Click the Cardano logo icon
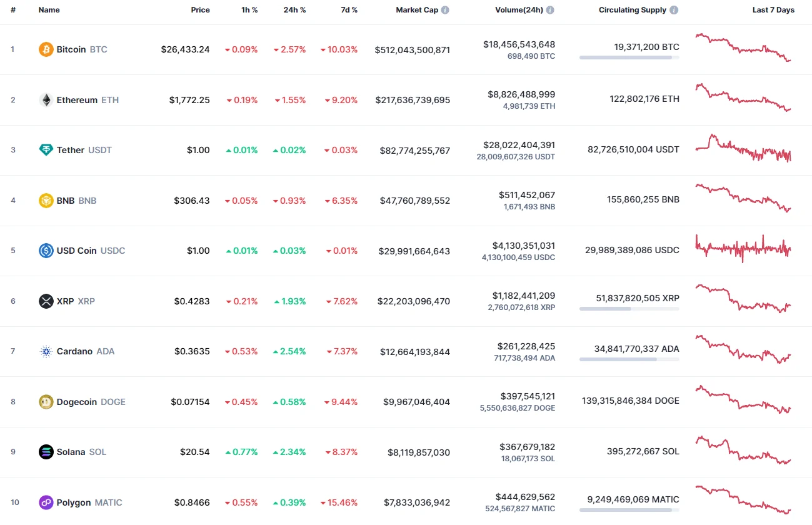Image resolution: width=812 pixels, height=525 pixels. point(46,351)
